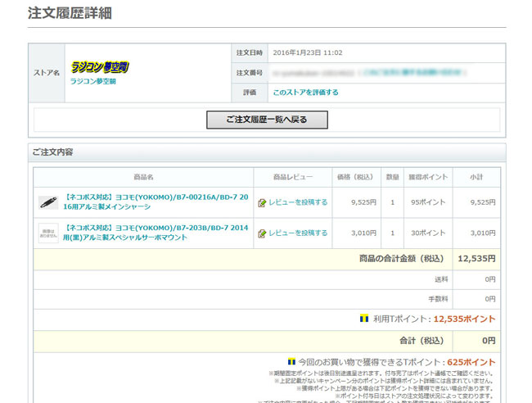Click the 注文日時 label cell
This screenshot has height=403, width=532.
tap(250, 52)
